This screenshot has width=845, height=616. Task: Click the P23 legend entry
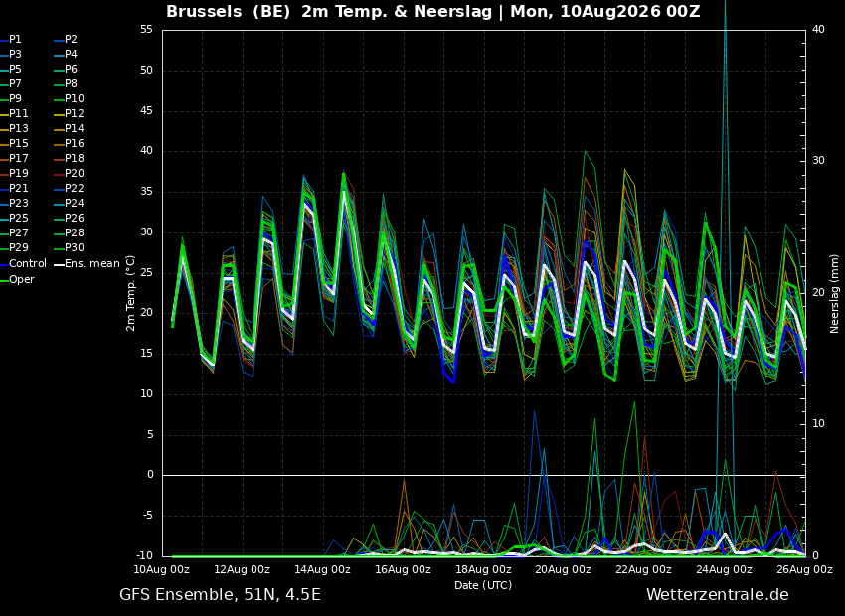(14, 203)
